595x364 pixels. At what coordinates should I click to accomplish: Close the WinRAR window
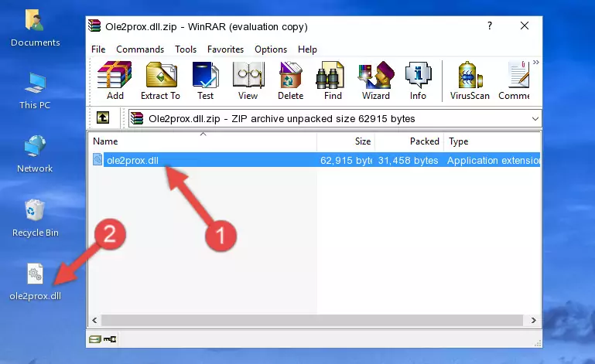pos(525,26)
